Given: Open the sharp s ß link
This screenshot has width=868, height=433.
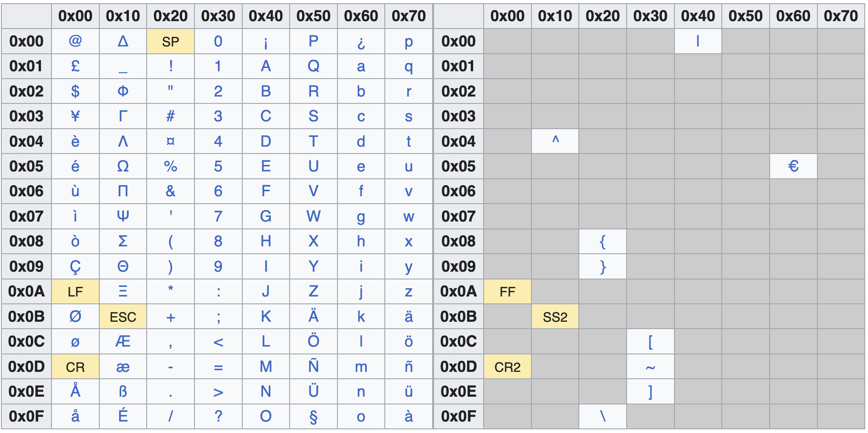Looking at the screenshot, I should pyautogui.click(x=123, y=392).
